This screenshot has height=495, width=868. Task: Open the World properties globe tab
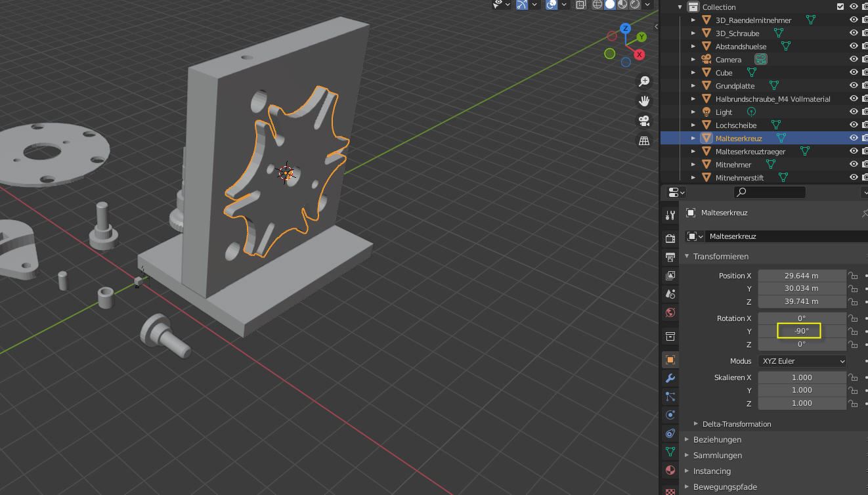pyautogui.click(x=670, y=312)
